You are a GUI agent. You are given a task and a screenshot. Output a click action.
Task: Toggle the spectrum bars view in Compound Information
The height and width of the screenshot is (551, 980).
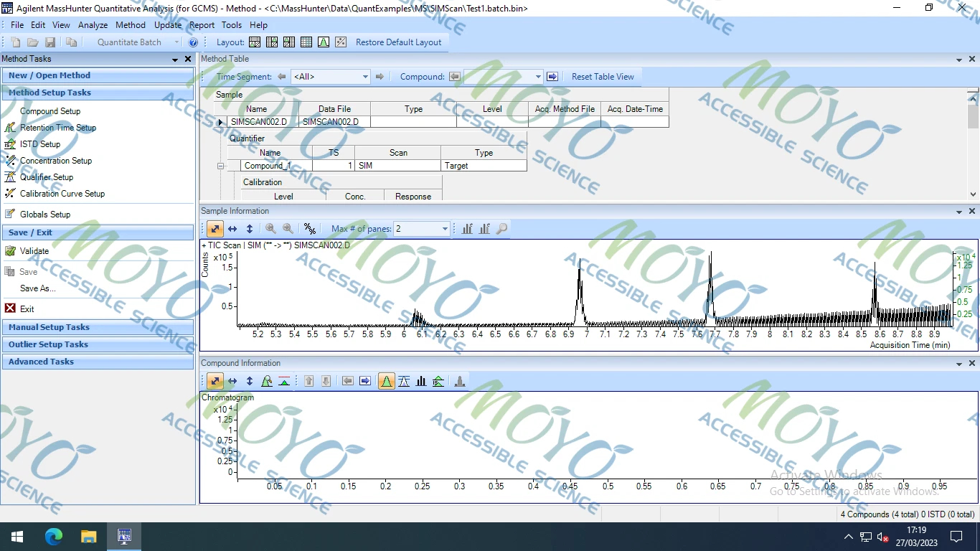[421, 381]
